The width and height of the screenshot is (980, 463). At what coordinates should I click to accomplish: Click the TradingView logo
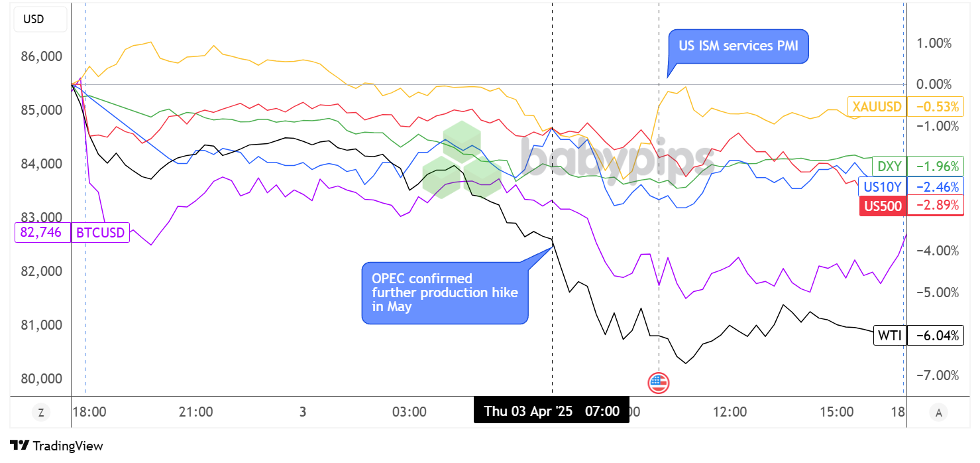(x=57, y=446)
